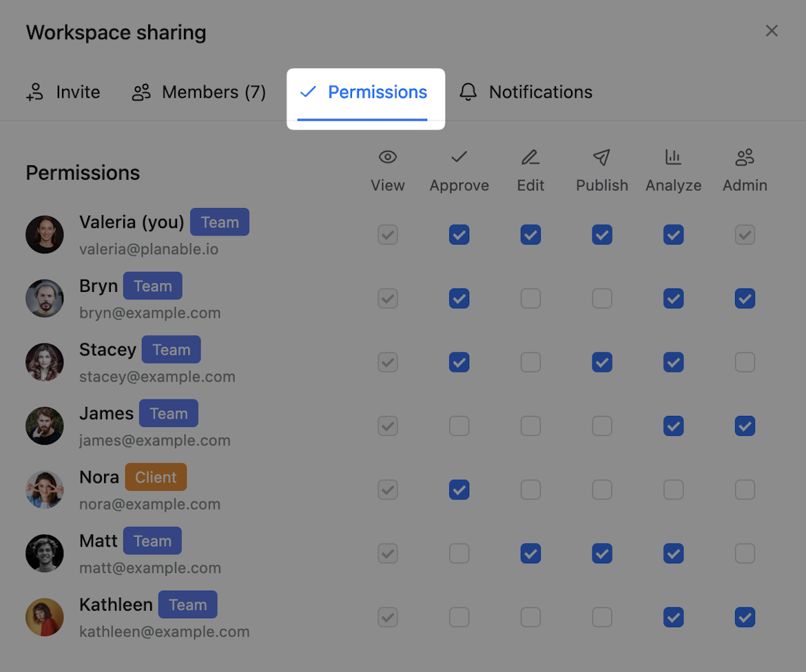Enable Edit permission for Bryn

[530, 299]
